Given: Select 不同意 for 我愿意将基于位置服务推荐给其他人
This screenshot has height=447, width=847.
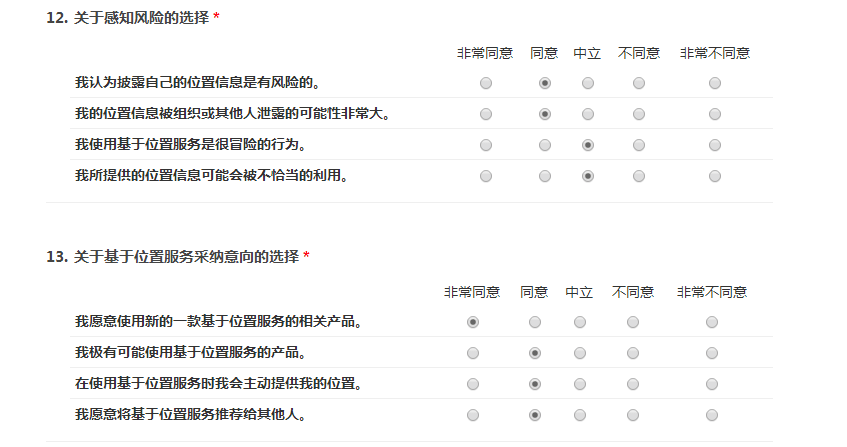Looking at the screenshot, I should point(633,415).
